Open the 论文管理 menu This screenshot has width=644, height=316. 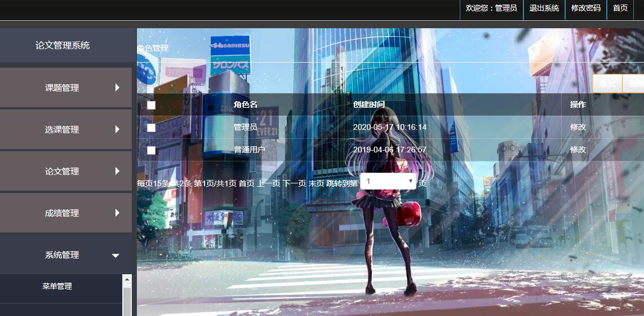(x=66, y=171)
